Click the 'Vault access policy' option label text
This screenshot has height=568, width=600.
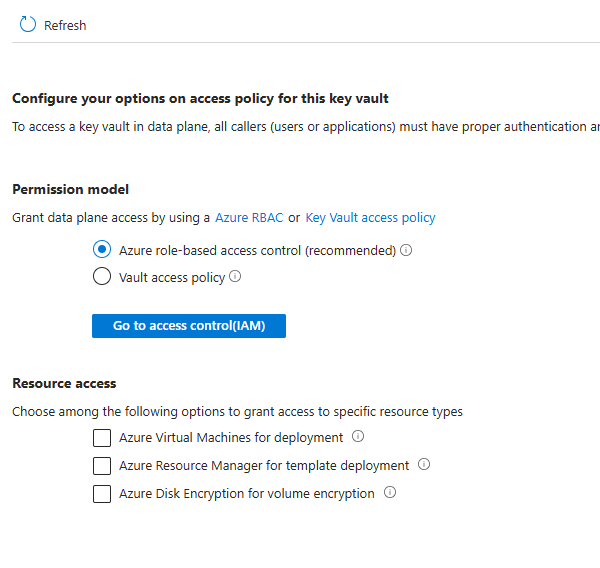(172, 278)
